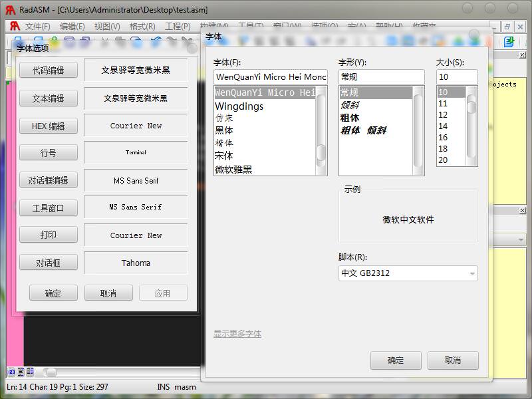Open the 编辑(E) menu
Viewport: 532px width, 399px height.
tap(72, 27)
